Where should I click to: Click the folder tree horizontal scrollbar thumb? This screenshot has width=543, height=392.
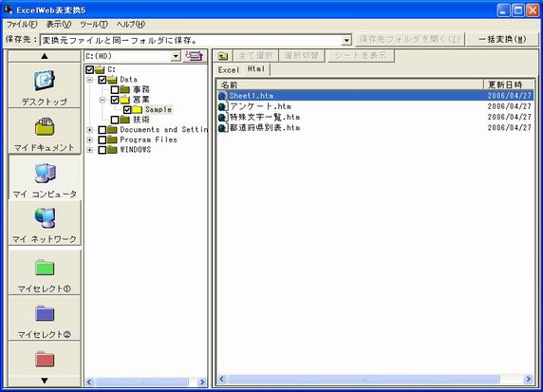point(142,382)
